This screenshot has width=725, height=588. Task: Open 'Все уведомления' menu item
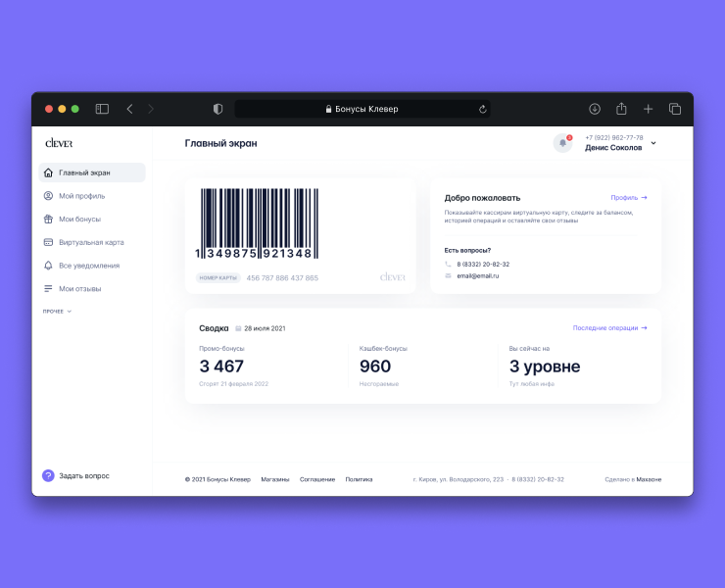(x=89, y=266)
